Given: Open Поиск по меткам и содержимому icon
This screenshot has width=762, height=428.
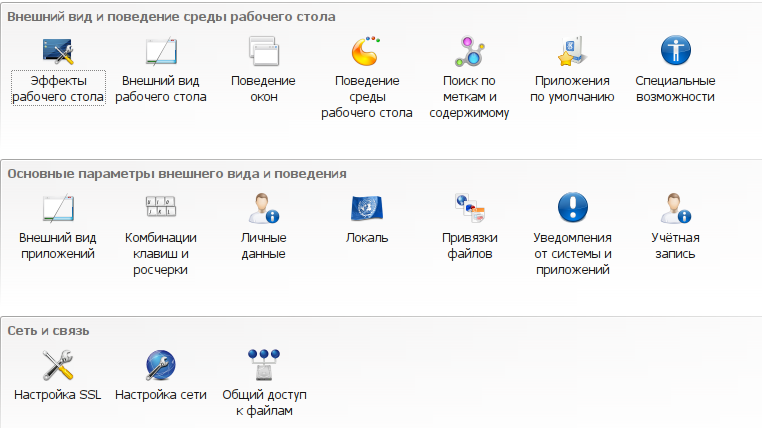Looking at the screenshot, I should (469, 51).
